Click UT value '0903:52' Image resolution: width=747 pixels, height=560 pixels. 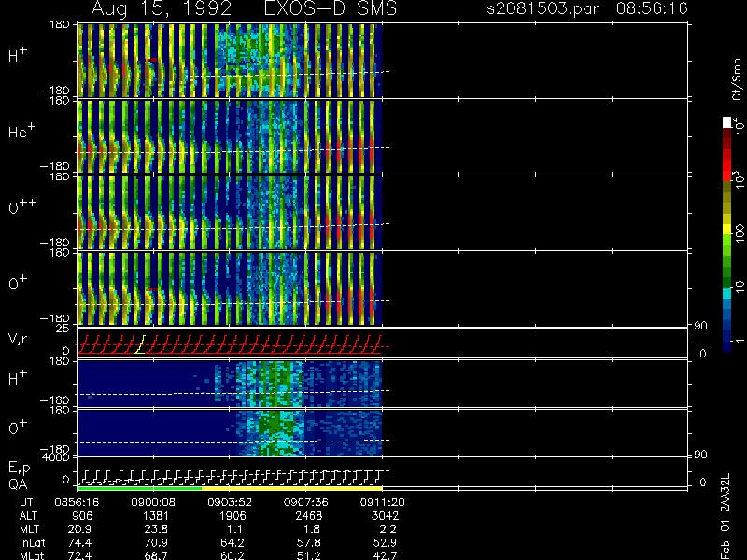click(230, 502)
